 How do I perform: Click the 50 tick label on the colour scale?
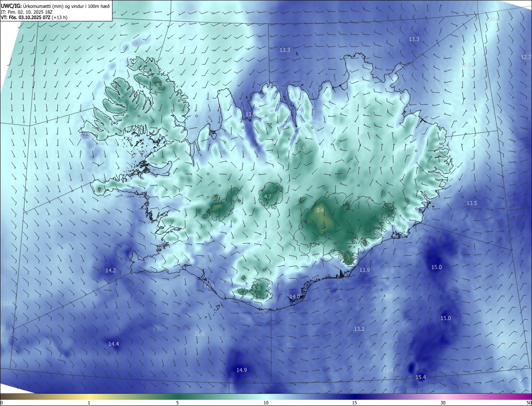click(529, 403)
